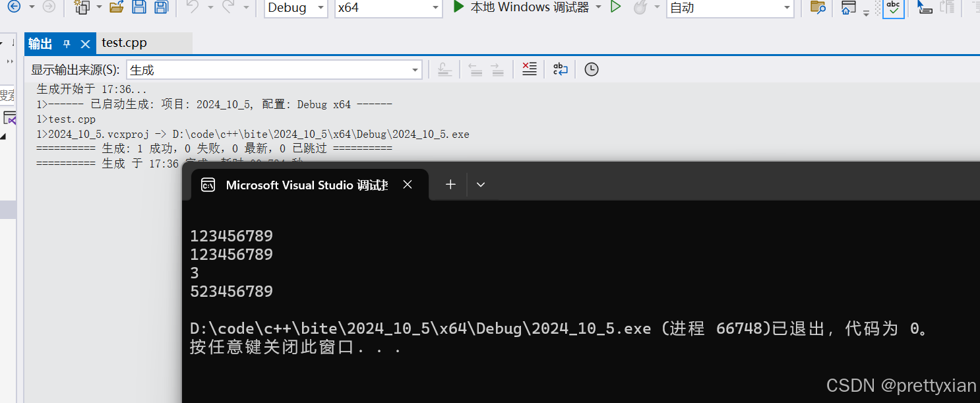Click the open file folder icon
Image resolution: width=980 pixels, height=403 pixels.
117,7
